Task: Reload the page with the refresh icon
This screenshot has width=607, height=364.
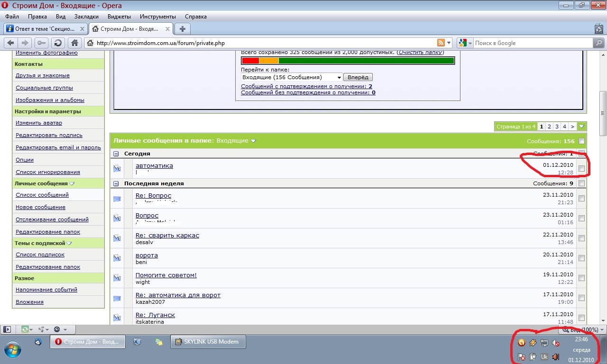Action: [x=57, y=43]
